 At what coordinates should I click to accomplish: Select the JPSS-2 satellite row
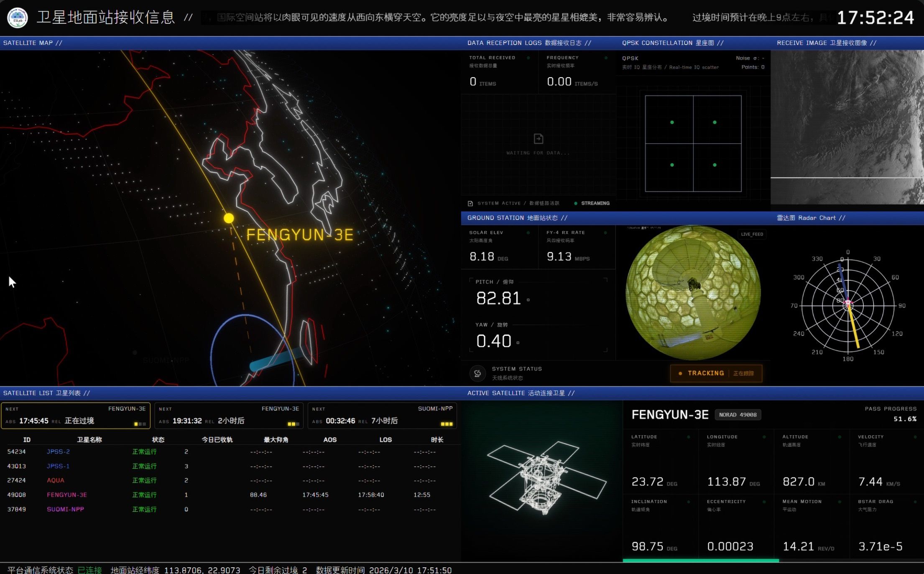58,452
